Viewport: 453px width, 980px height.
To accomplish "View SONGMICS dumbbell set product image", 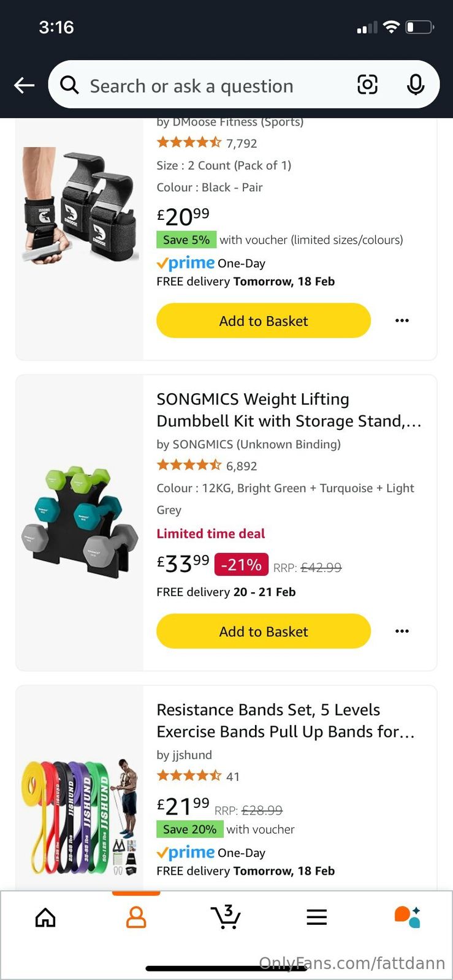I will [x=80, y=522].
